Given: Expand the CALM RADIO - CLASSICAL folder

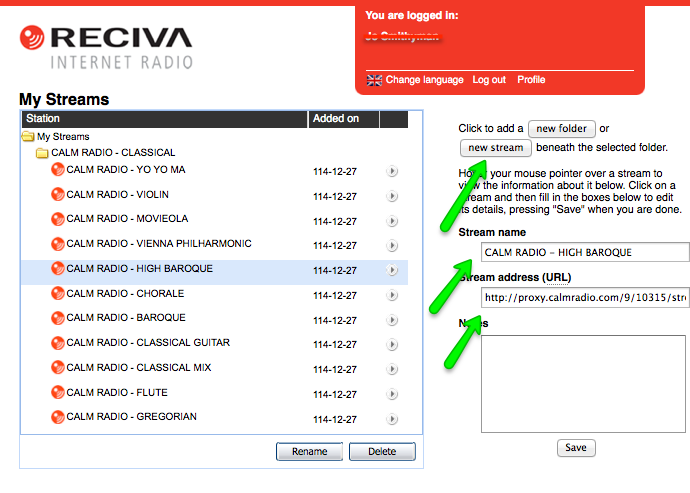Looking at the screenshot, I should point(42,153).
